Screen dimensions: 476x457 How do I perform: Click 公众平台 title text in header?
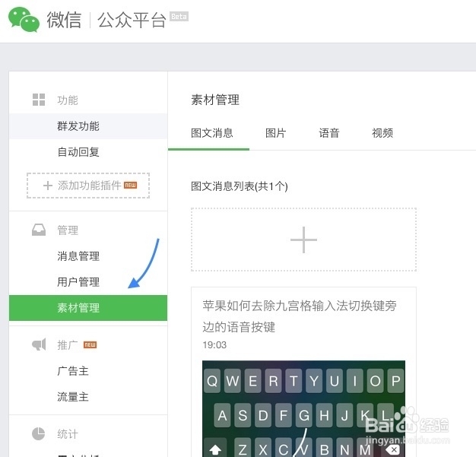coord(132,20)
